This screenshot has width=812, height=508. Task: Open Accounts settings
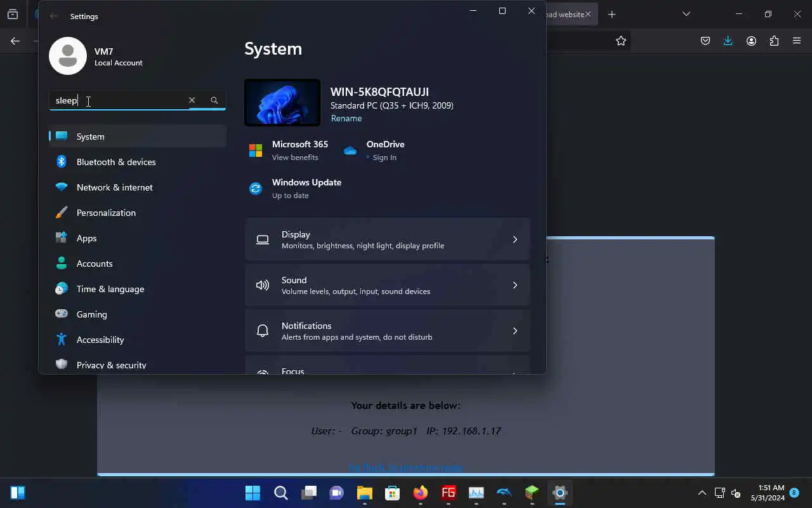tap(138, 264)
